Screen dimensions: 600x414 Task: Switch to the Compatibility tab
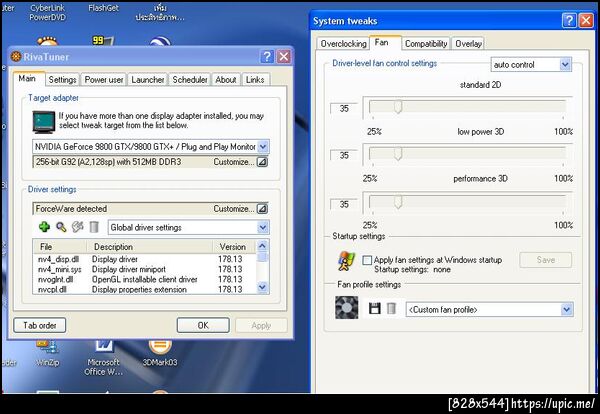[426, 44]
